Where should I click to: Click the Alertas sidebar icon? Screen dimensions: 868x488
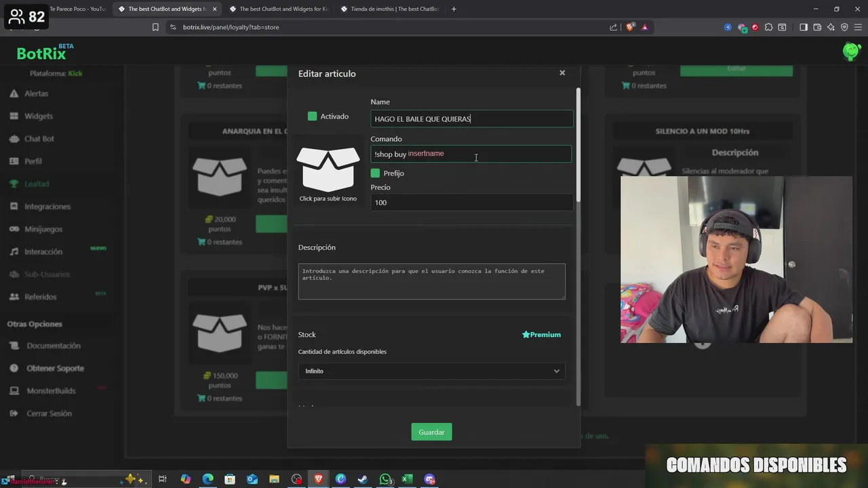pos(14,94)
